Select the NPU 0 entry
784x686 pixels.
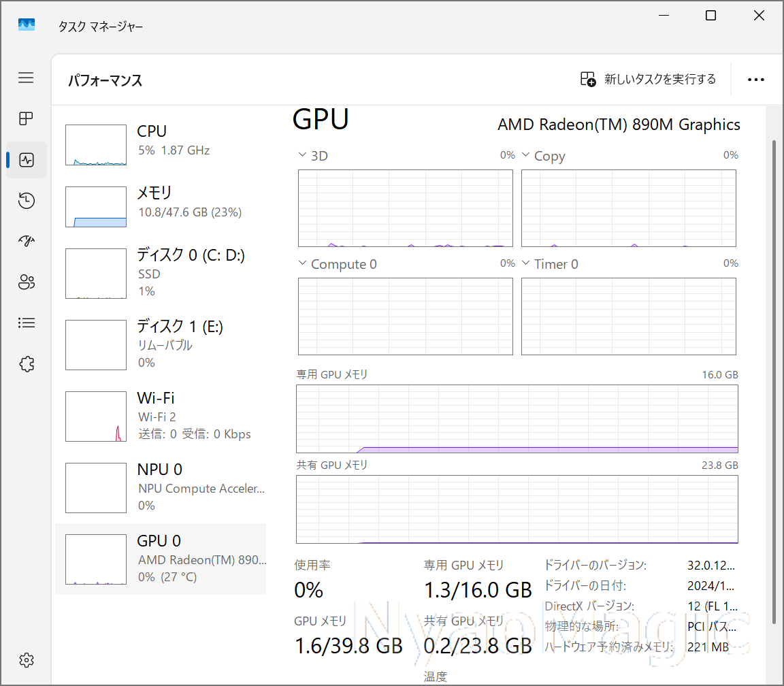pyautogui.click(x=161, y=488)
